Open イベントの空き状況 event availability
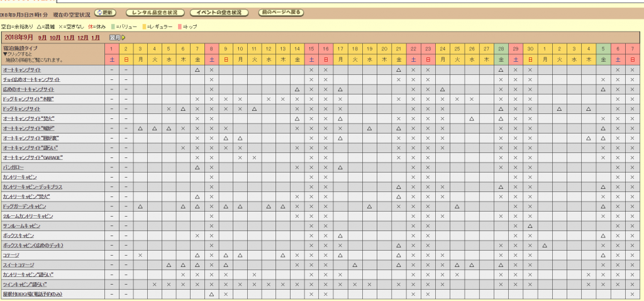The width and height of the screenshot is (644, 301). [219, 13]
